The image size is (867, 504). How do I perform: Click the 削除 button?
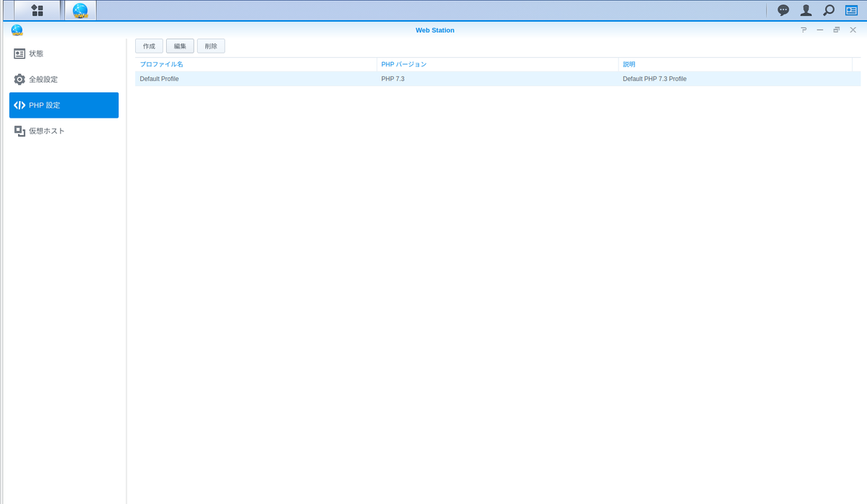pos(211,46)
